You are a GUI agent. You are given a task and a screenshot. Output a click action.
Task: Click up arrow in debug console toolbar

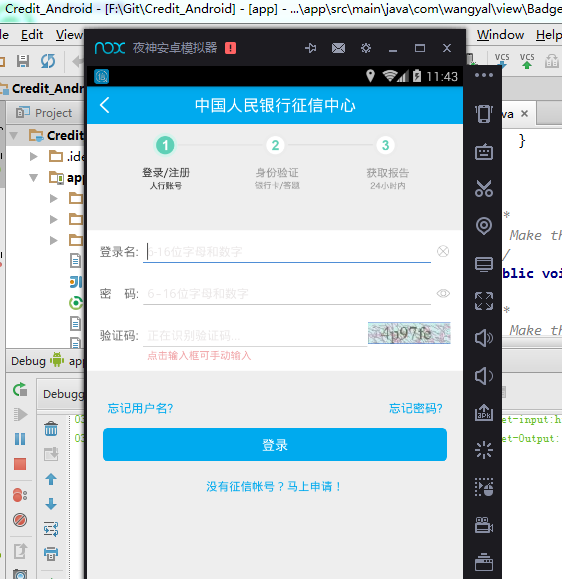point(51,479)
